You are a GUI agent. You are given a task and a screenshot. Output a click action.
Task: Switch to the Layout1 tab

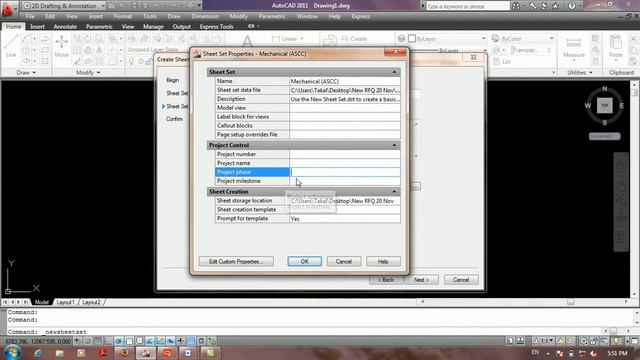pos(65,302)
